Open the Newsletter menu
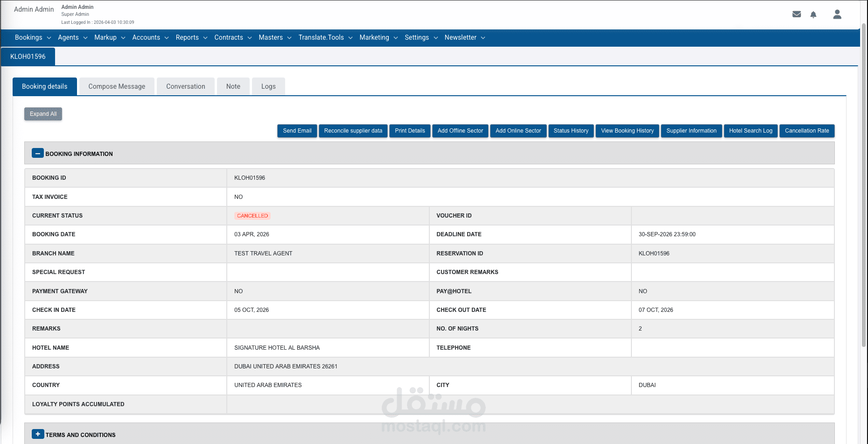 coord(465,37)
